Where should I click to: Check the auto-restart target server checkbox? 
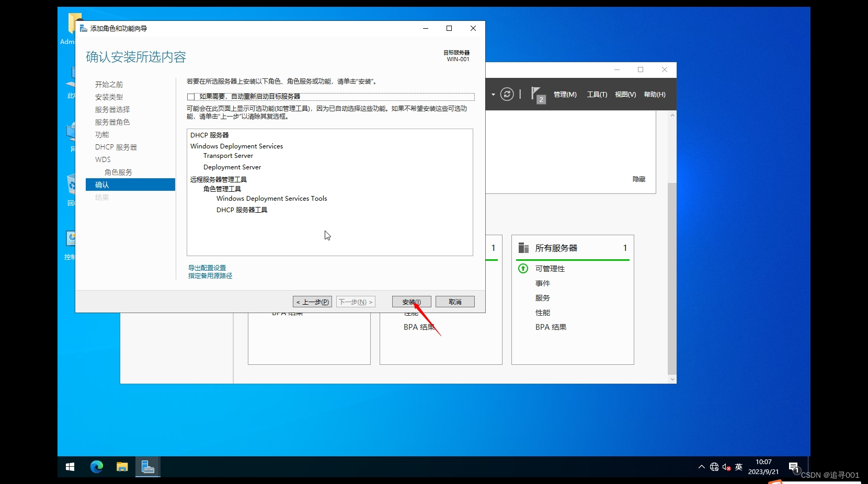[191, 97]
